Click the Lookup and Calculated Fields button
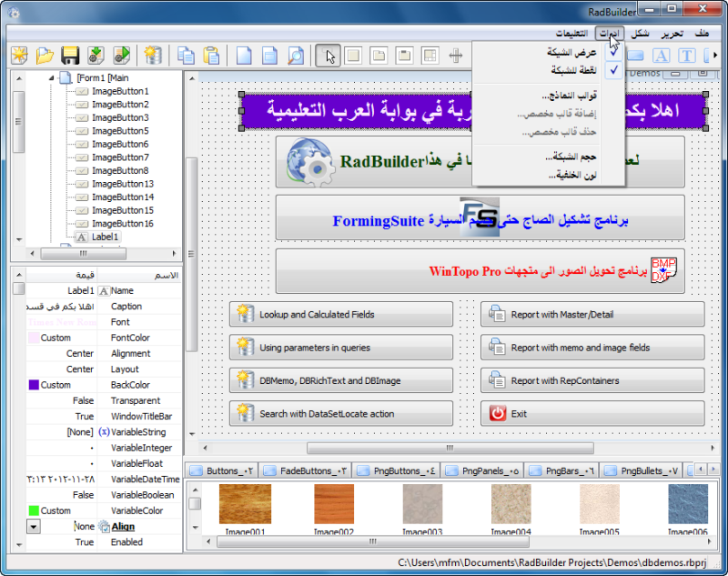The width and height of the screenshot is (728, 576). pos(340,314)
